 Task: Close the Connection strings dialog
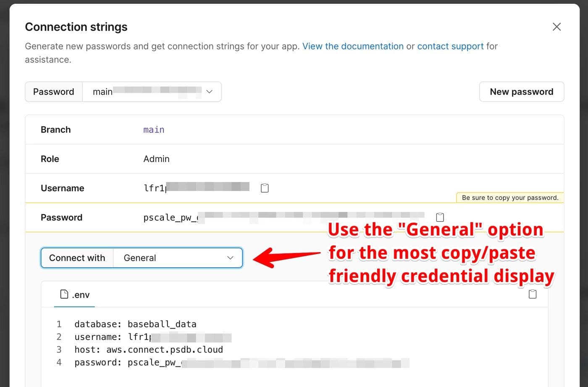[x=556, y=26]
